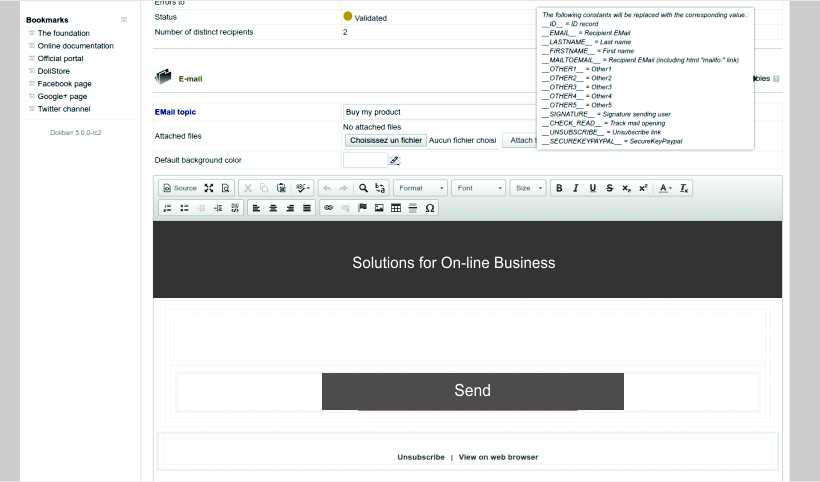Toggle Underline formatting
This screenshot has height=482, width=820.
click(593, 188)
